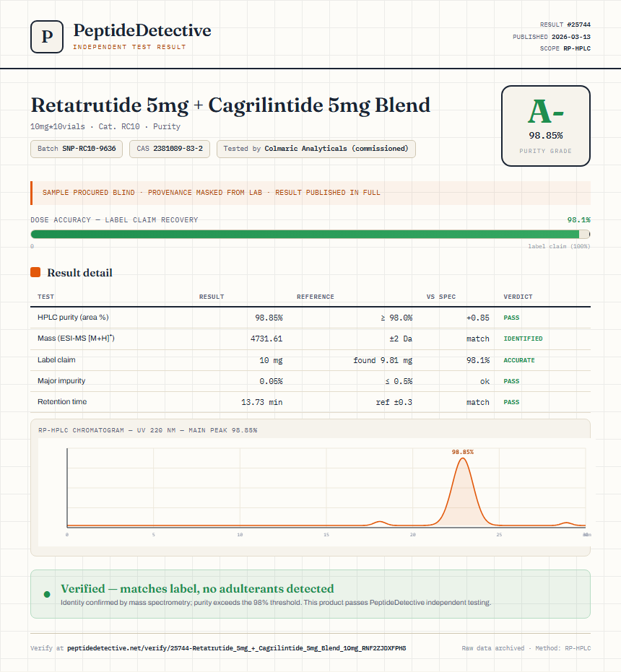The image size is (621, 672).
Task: Click the CAS 2381089-83-2 chip
Action: pyautogui.click(x=170, y=149)
